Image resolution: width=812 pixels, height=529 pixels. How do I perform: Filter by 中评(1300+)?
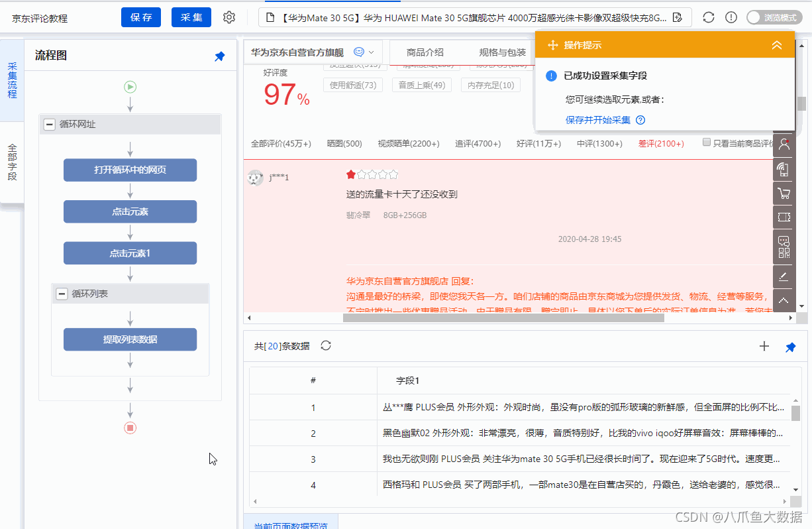pyautogui.click(x=599, y=144)
